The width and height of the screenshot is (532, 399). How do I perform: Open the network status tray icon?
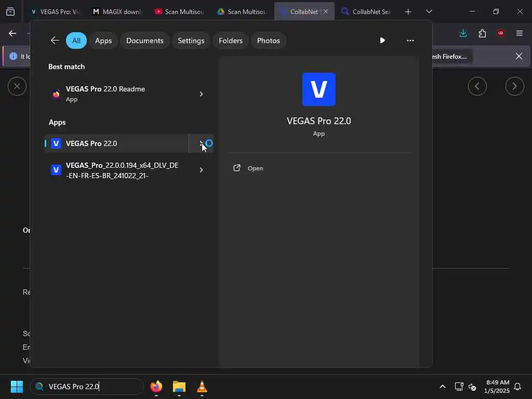pos(459,387)
